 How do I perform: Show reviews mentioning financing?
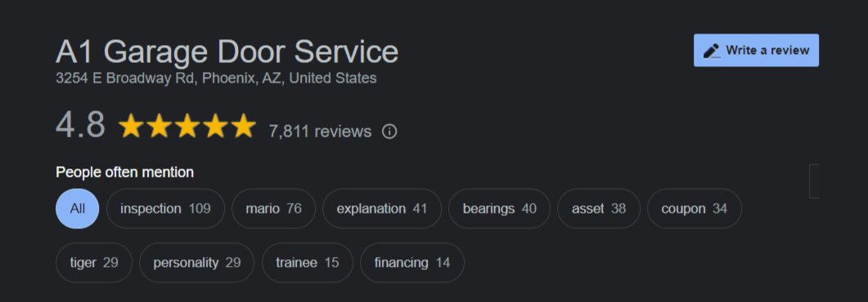412,262
